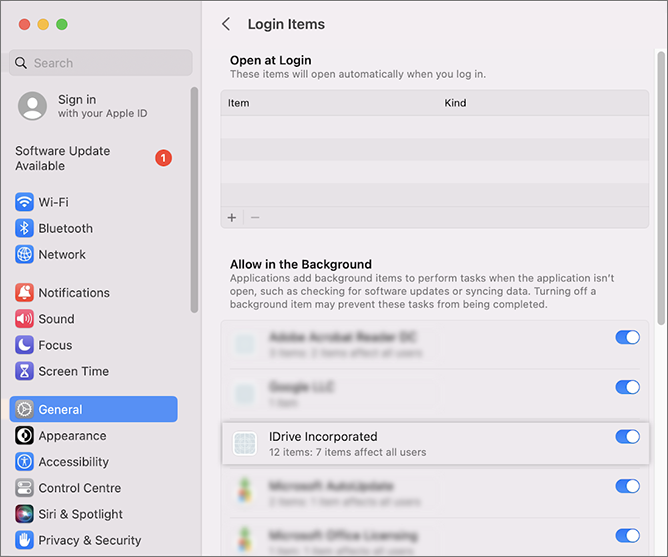
Task: Click Sign in with your Apple ID
Action: pos(90,106)
